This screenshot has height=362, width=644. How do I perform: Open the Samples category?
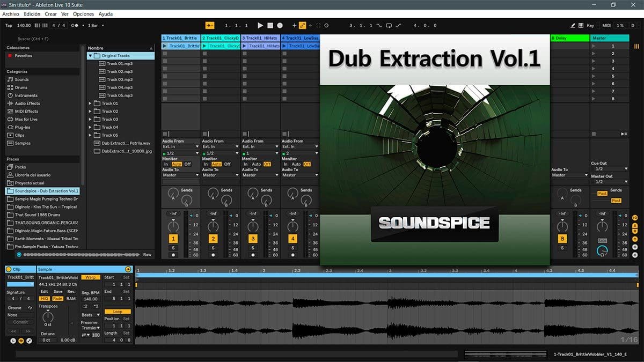click(x=19, y=143)
